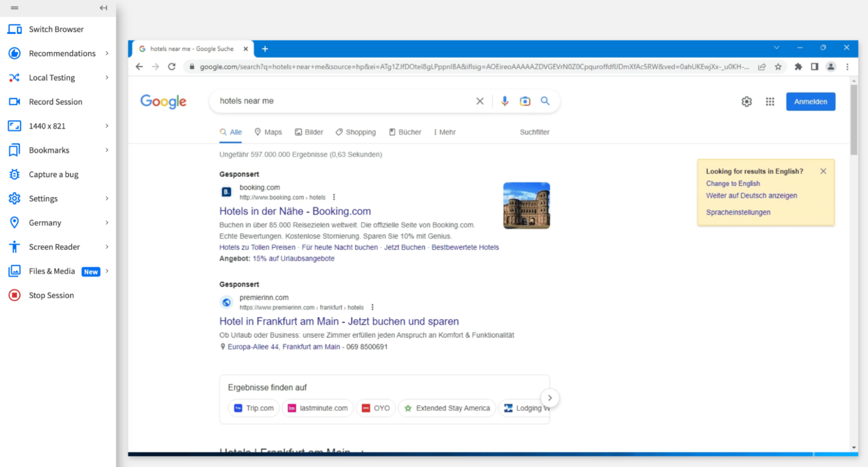
Task: Start a voice search with the microphone
Action: [x=505, y=101]
